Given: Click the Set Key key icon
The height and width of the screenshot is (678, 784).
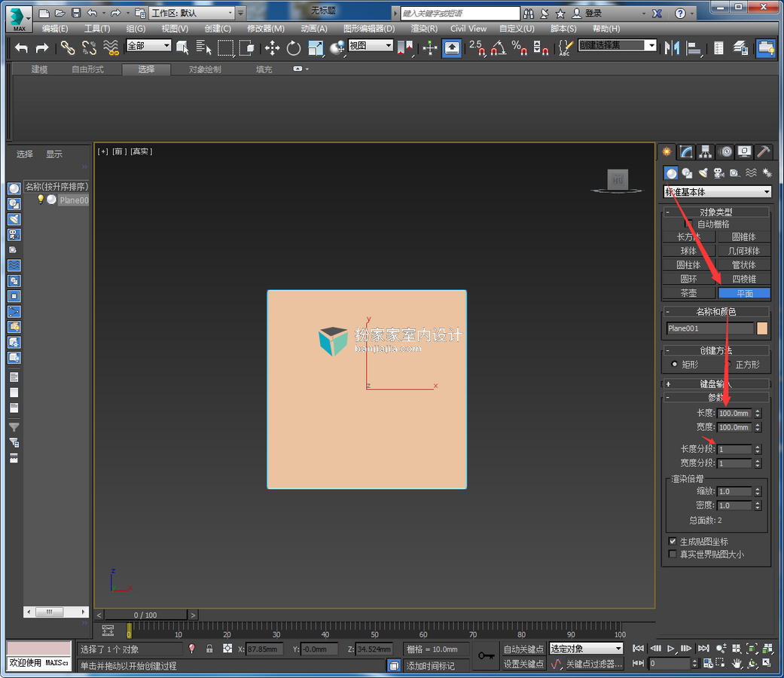Looking at the screenshot, I should [486, 655].
